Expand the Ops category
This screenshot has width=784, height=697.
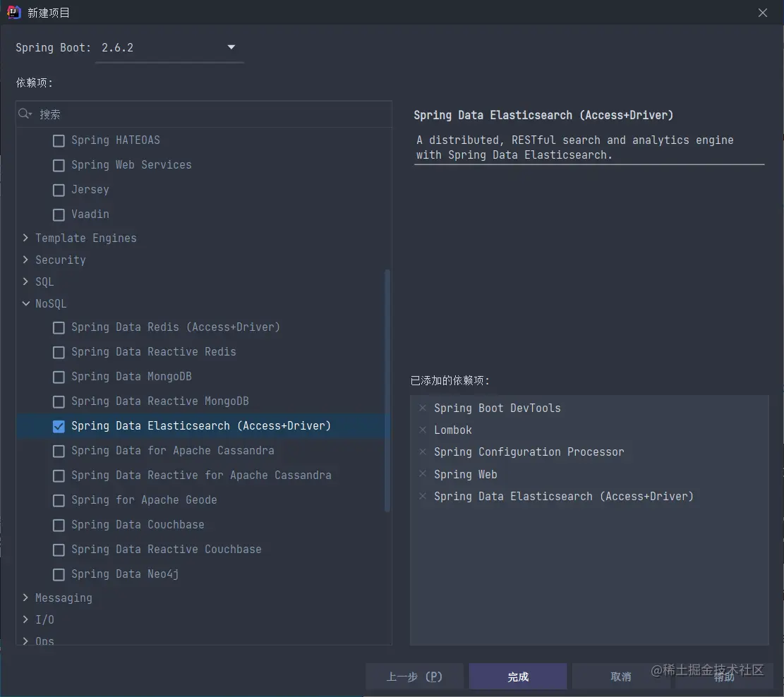[x=25, y=641]
